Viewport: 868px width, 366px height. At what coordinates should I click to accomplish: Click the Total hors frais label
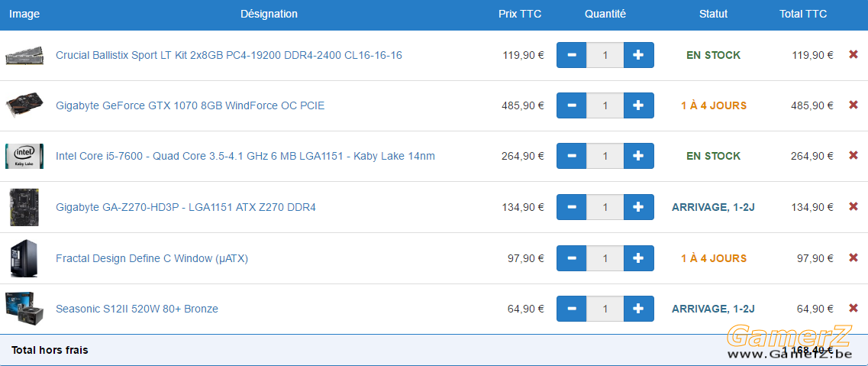[50, 350]
